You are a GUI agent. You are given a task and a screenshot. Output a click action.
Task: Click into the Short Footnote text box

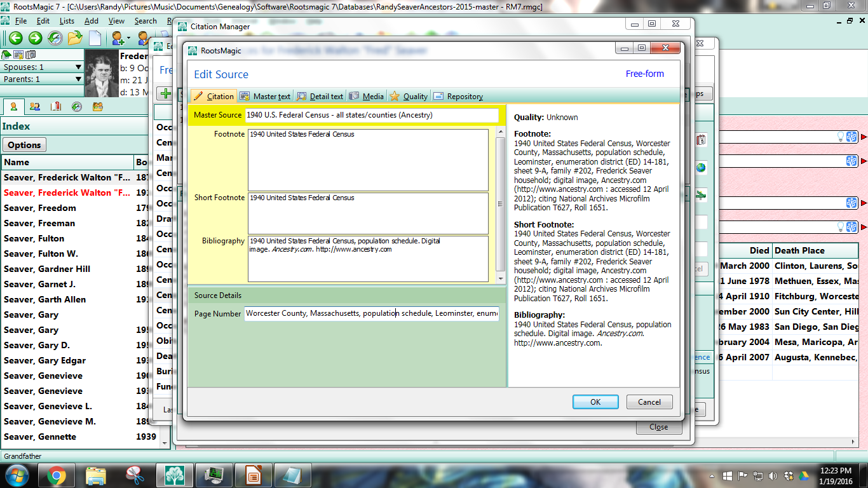click(x=368, y=213)
